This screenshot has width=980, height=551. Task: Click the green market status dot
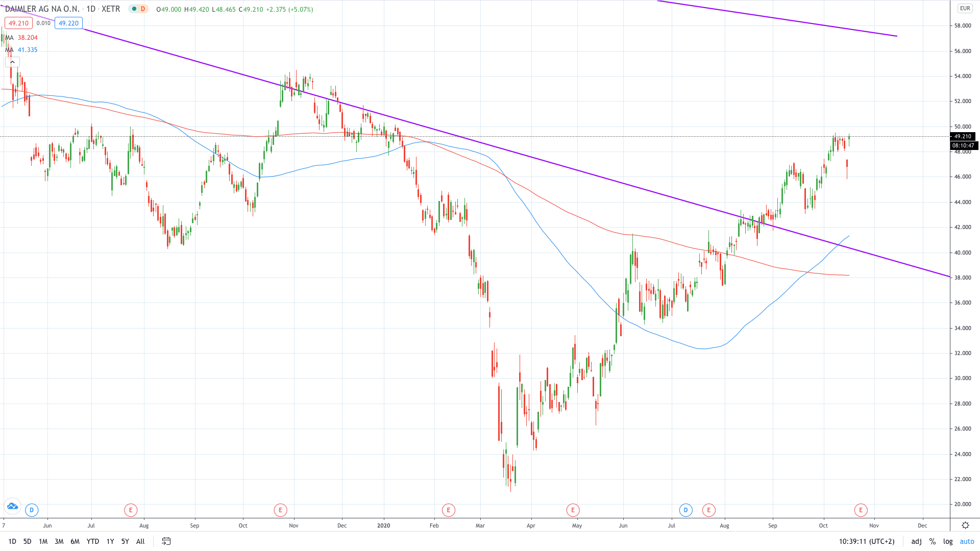pos(134,9)
